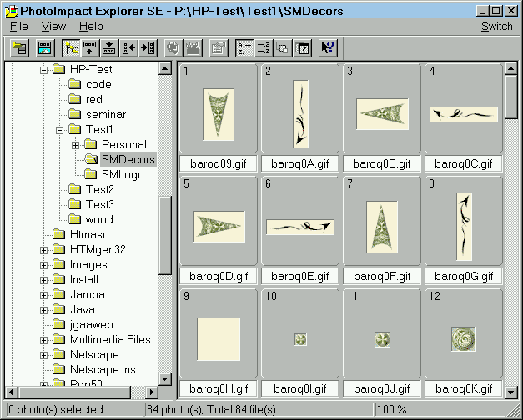523x420 pixels.
Task: Click the folder browse toolbar icon
Action: pos(20,48)
